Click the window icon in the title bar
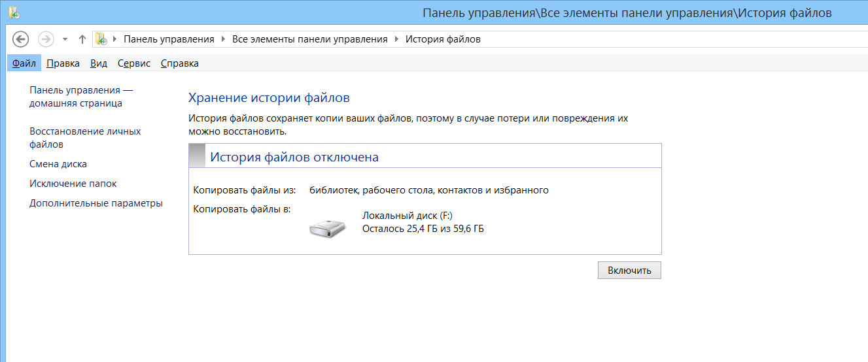This screenshot has height=362, width=868. click(x=14, y=12)
